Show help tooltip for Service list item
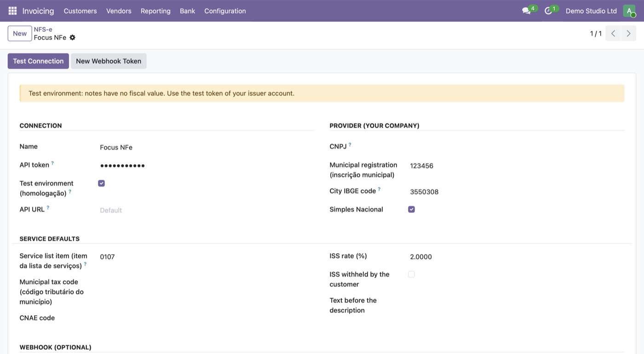 pos(85,264)
